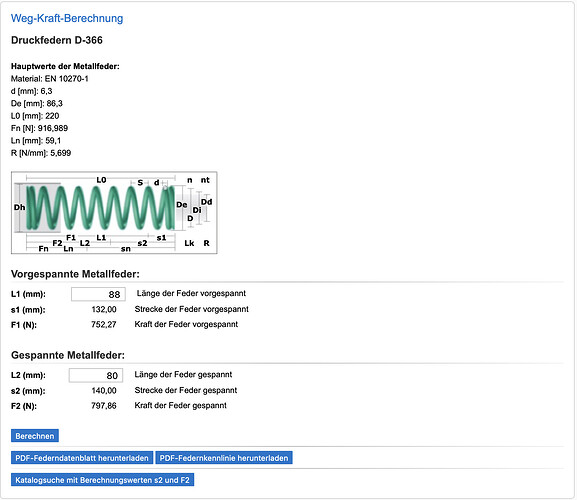Viewport: 577px width, 500px height.
Task: Click the Vorgespannte Metallfeder section heading
Action: (75, 274)
